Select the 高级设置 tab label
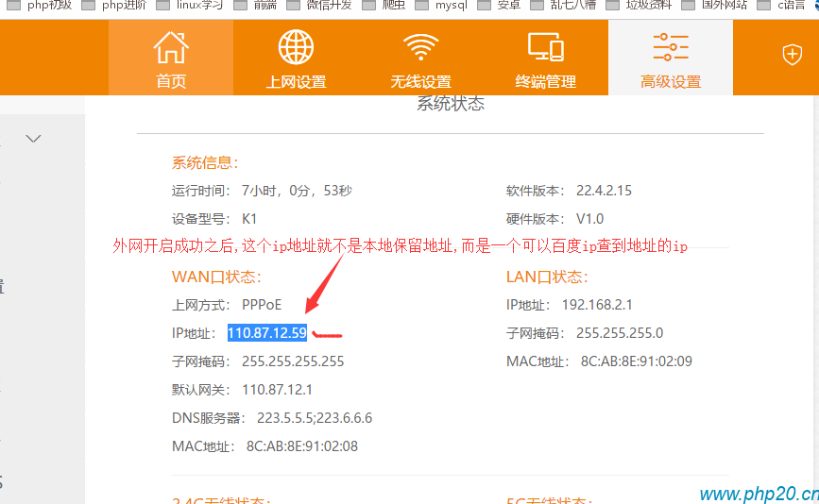Screen dimensions: 819x504 [671, 82]
